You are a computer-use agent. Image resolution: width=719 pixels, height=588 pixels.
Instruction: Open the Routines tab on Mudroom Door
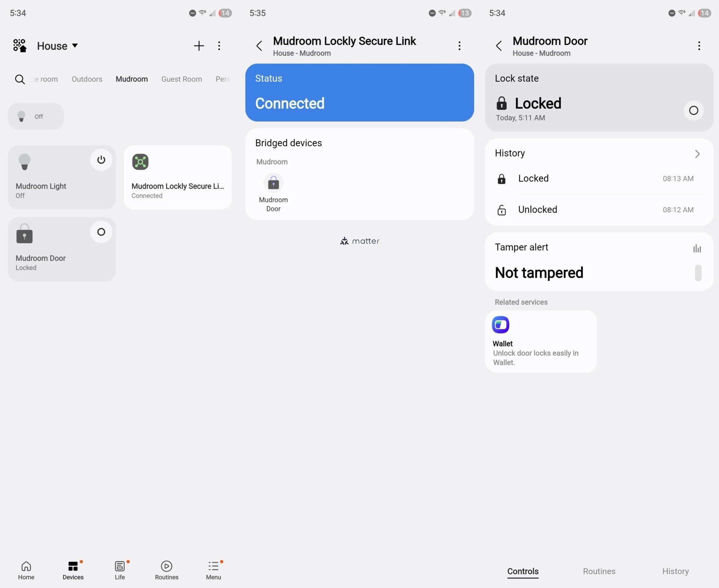click(598, 571)
